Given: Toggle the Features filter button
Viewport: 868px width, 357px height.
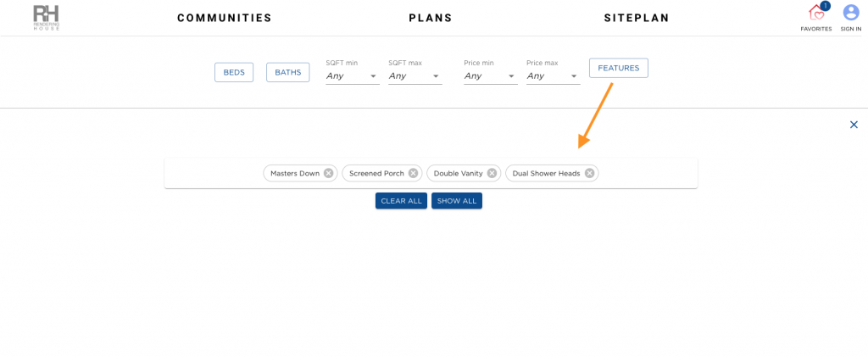Looking at the screenshot, I should click(x=619, y=68).
